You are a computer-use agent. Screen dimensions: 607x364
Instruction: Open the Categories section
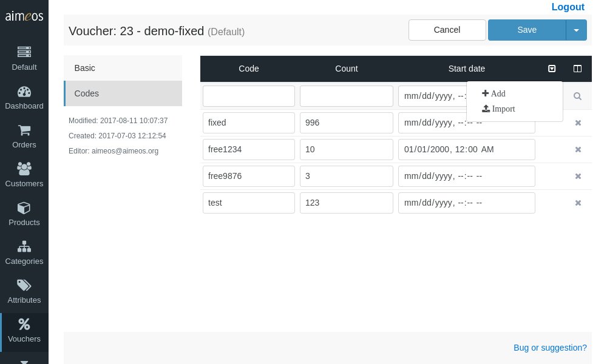pos(24,253)
